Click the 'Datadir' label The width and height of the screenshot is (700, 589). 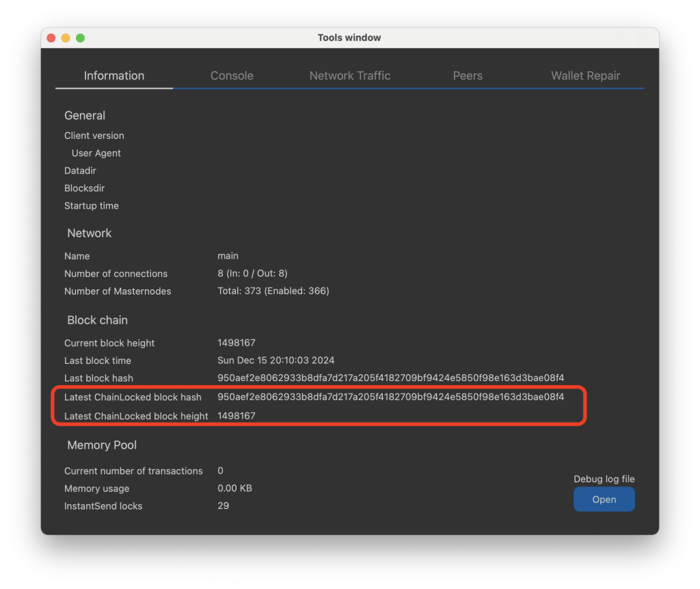81,171
